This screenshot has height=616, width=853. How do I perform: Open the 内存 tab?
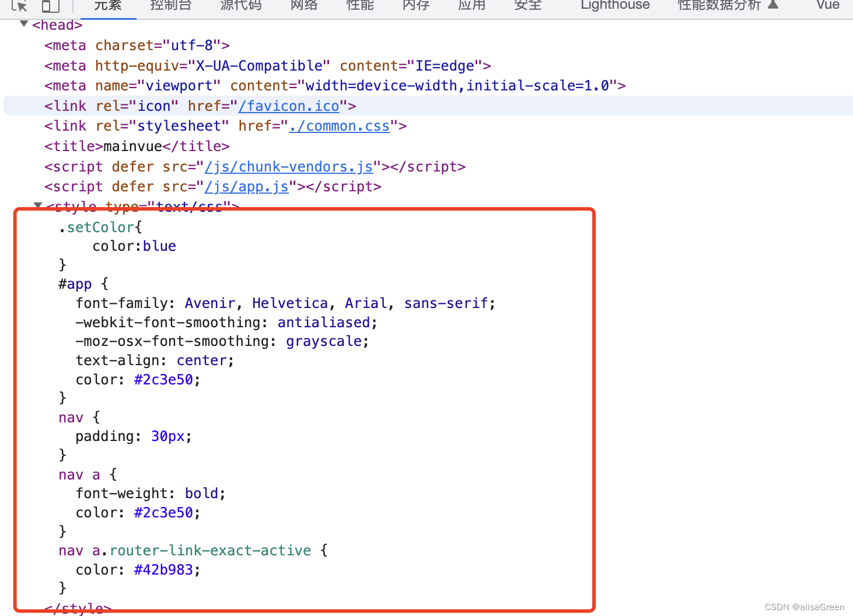[416, 5]
